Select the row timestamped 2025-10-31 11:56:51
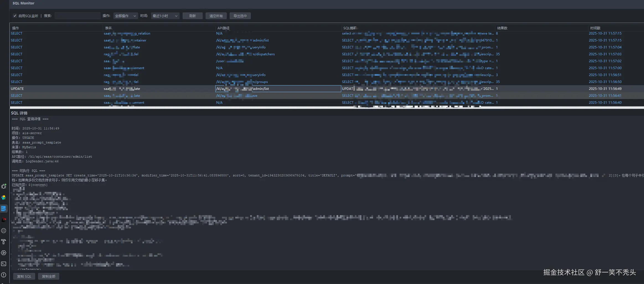The height and width of the screenshot is (284, 644). 327,75
